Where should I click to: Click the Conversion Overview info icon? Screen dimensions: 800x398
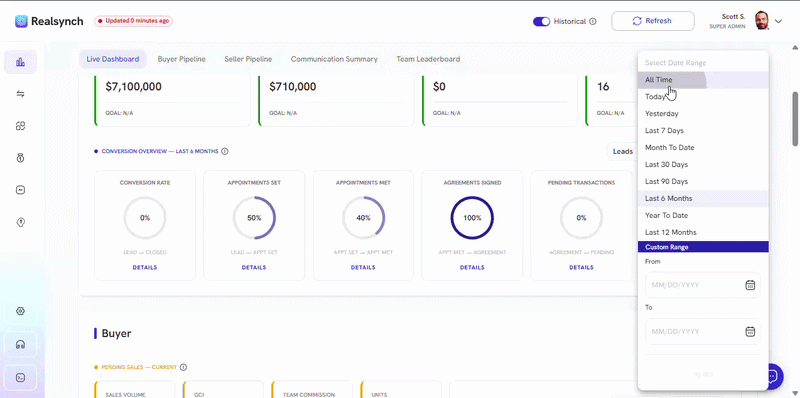coord(225,152)
